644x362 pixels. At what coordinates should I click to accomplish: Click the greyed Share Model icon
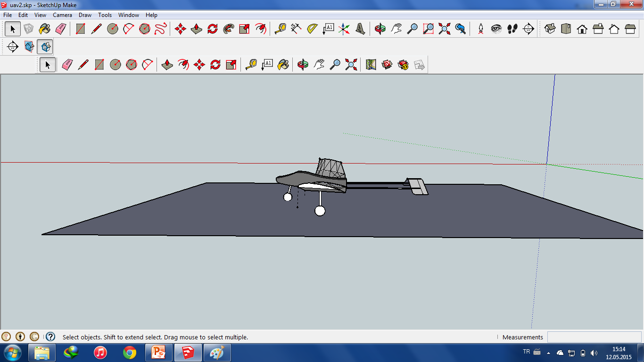pyautogui.click(x=419, y=65)
